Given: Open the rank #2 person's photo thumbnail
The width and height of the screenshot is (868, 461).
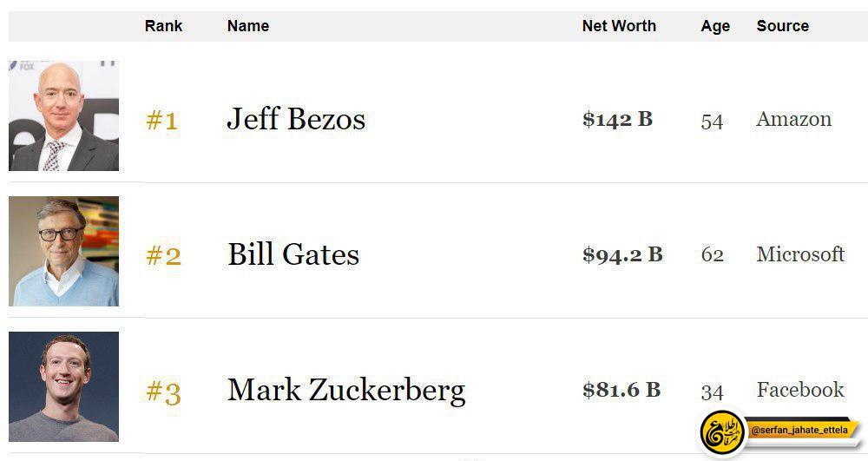Looking at the screenshot, I should [x=63, y=251].
